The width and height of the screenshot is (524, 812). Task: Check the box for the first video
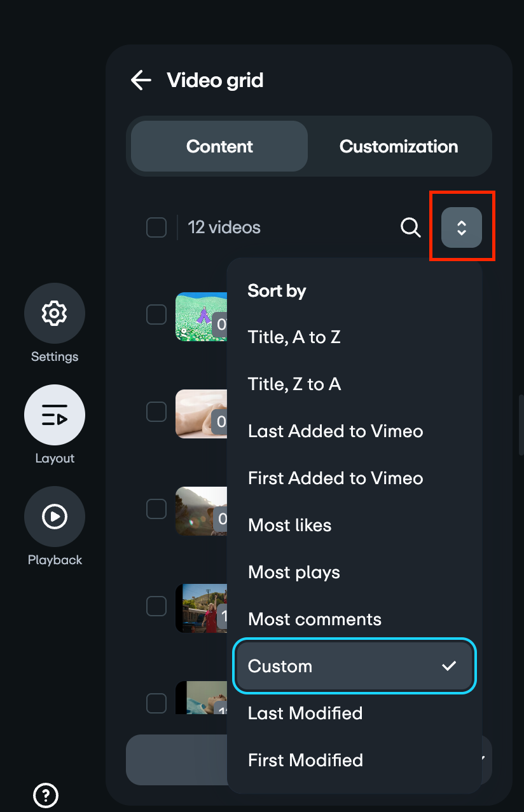pyautogui.click(x=156, y=314)
